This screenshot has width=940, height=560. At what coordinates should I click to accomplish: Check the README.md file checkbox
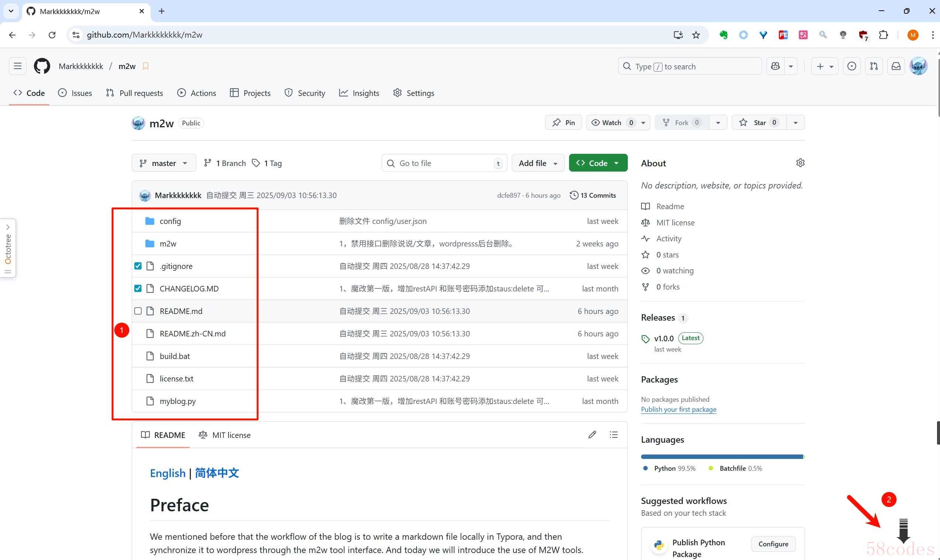pyautogui.click(x=138, y=311)
